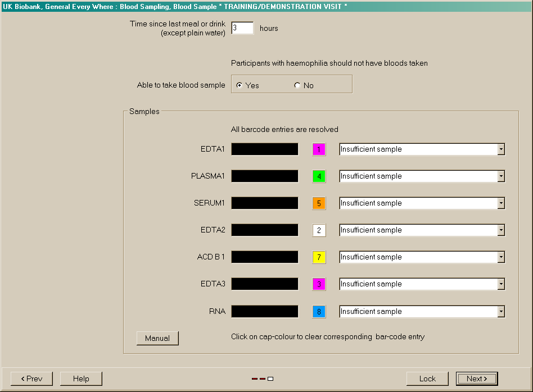Go back using the Prev button
This screenshot has height=392, width=533.
[x=31, y=379]
